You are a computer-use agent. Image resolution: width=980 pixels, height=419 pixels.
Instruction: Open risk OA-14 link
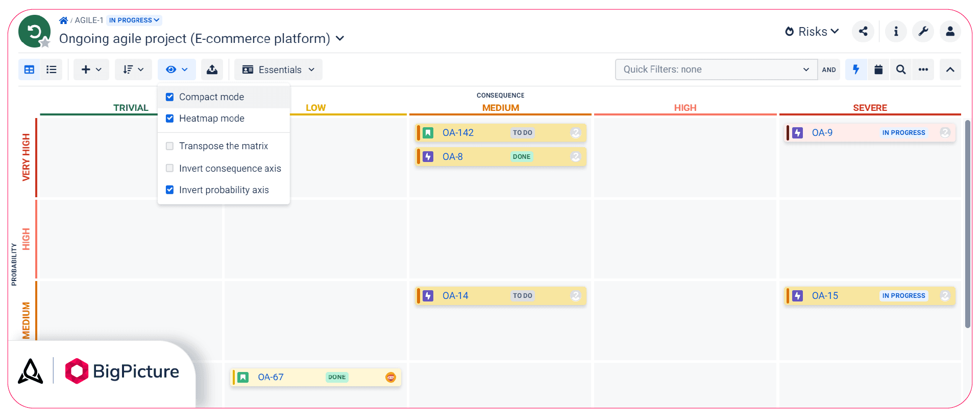point(455,296)
